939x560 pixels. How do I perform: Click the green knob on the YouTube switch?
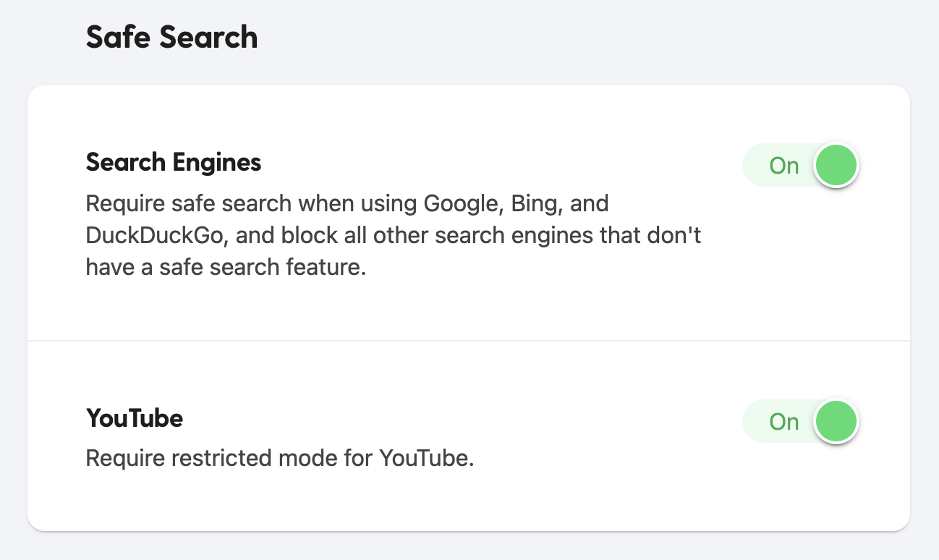click(x=836, y=421)
